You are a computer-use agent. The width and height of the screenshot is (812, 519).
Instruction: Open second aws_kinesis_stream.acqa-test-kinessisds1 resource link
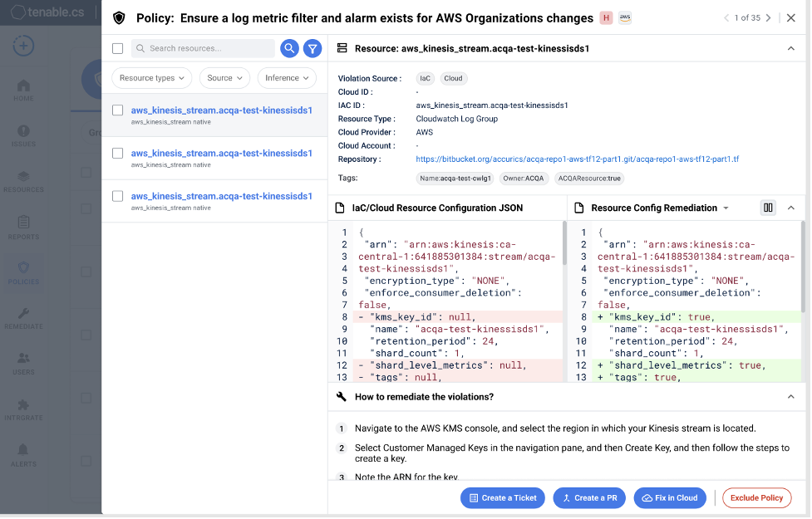click(222, 153)
